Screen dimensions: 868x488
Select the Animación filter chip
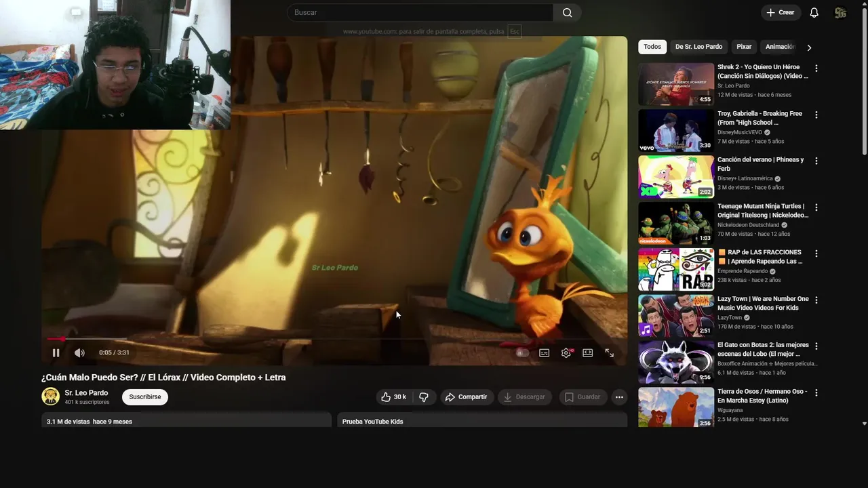pos(779,47)
